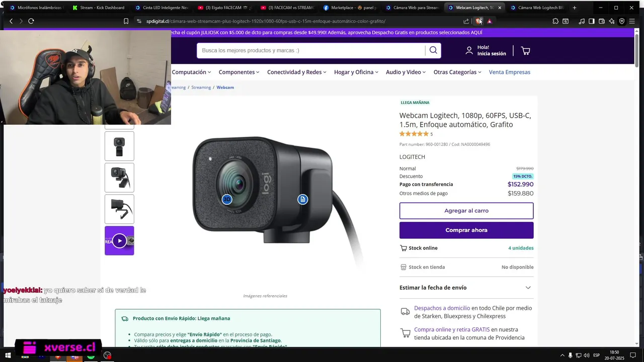Image resolution: width=644 pixels, height=362 pixels.
Task: Click the ESP language indicator in taskbar
Action: click(596, 355)
